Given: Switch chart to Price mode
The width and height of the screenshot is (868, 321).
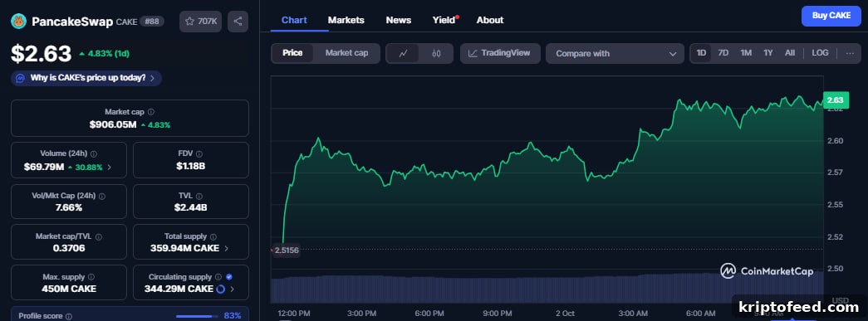Looking at the screenshot, I should tap(292, 53).
